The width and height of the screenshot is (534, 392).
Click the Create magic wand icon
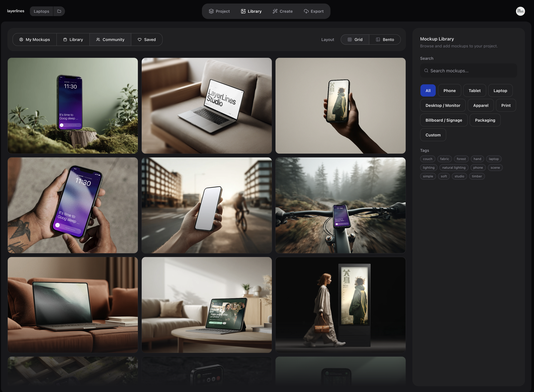275,11
